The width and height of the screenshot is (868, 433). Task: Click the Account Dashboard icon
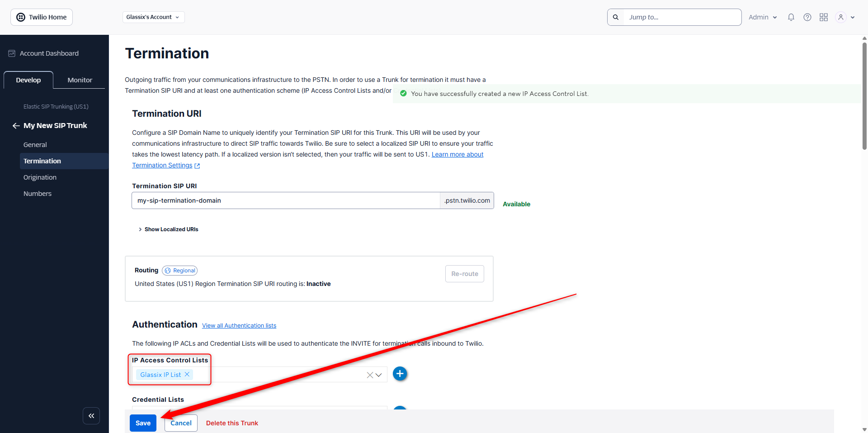tap(12, 53)
